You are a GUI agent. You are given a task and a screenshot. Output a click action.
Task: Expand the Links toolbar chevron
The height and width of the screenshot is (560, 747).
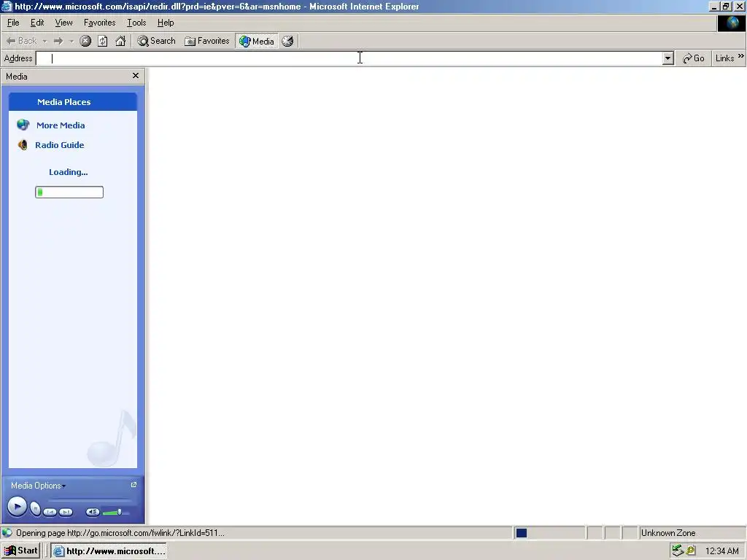(741, 55)
